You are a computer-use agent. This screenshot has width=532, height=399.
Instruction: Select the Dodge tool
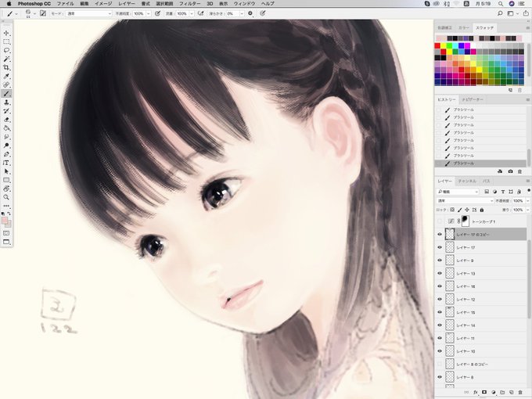click(x=6, y=146)
